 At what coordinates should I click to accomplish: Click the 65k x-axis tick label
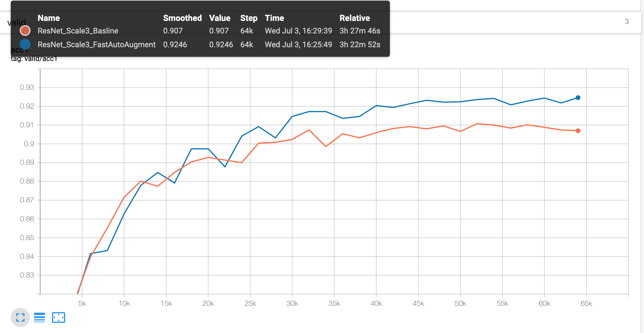pos(586,304)
